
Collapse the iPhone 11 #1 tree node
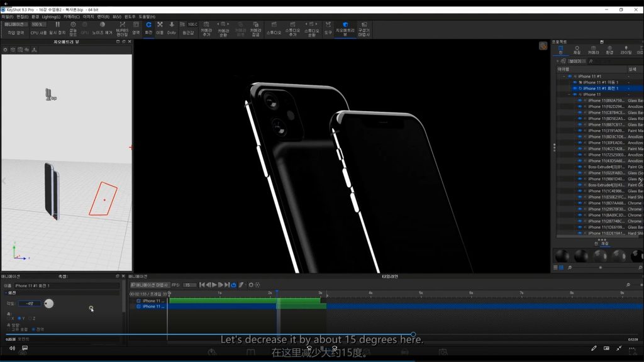click(x=563, y=76)
